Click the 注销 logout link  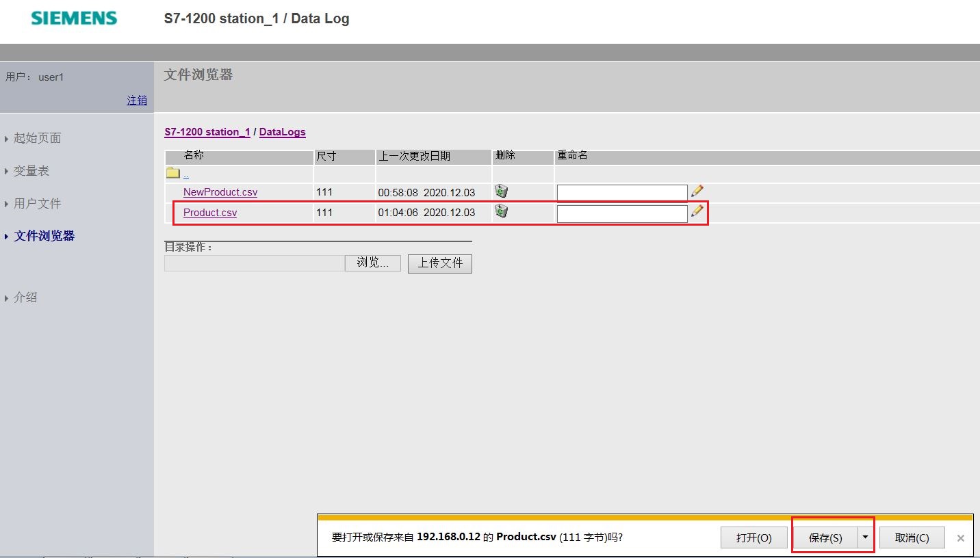[137, 101]
